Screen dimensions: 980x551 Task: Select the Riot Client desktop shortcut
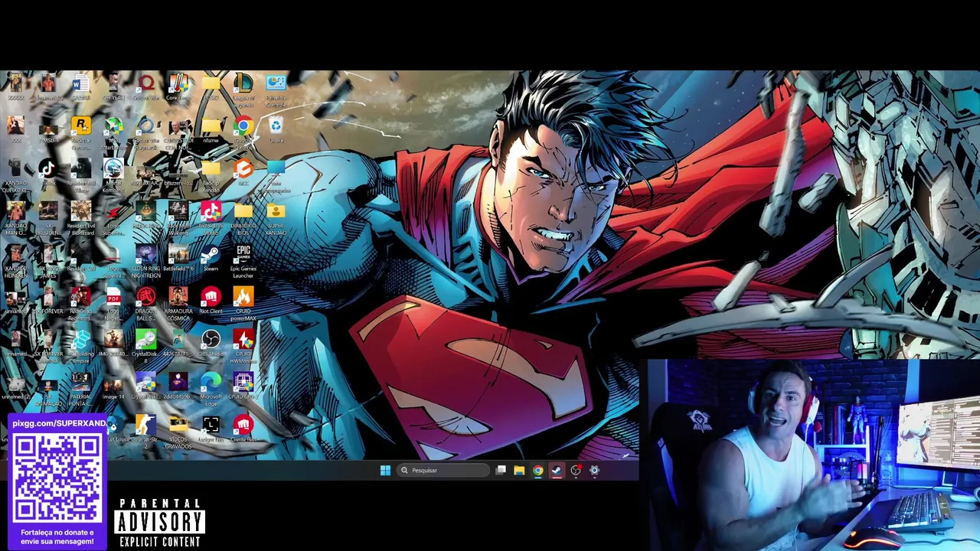[211, 302]
